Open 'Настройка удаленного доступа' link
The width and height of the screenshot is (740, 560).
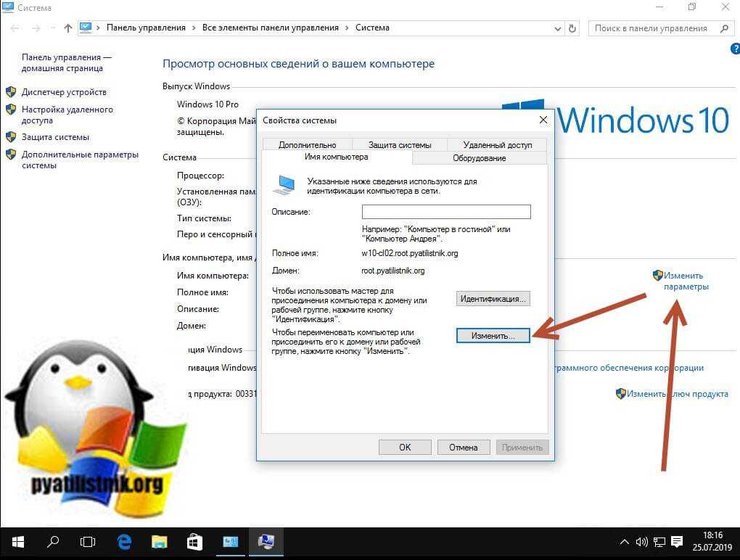67,115
